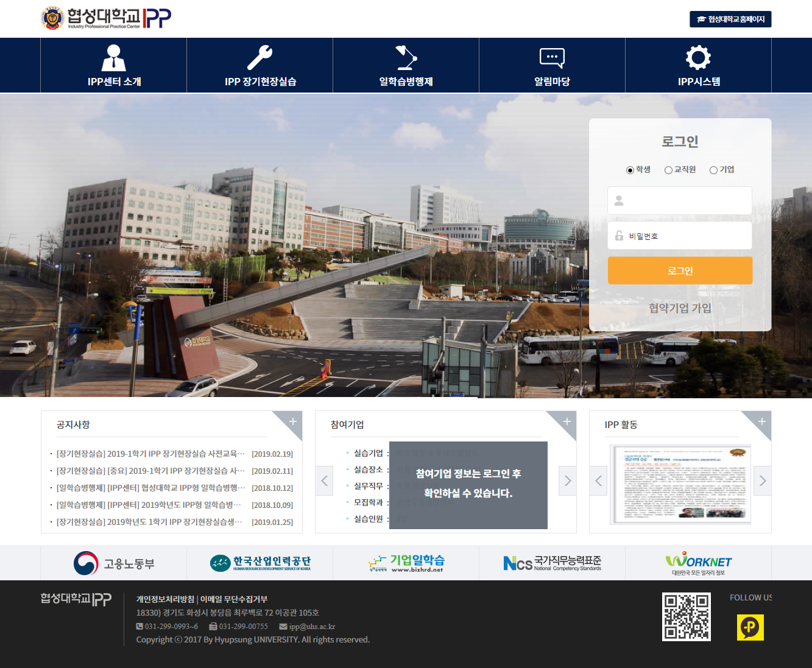
Task: Open the 협약기업 가입 link
Action: (680, 308)
